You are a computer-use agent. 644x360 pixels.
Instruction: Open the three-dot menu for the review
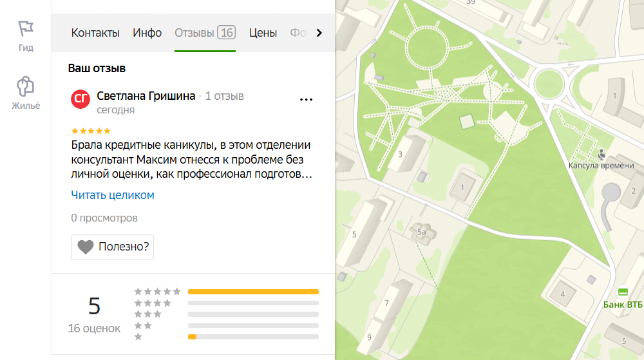pos(306,99)
